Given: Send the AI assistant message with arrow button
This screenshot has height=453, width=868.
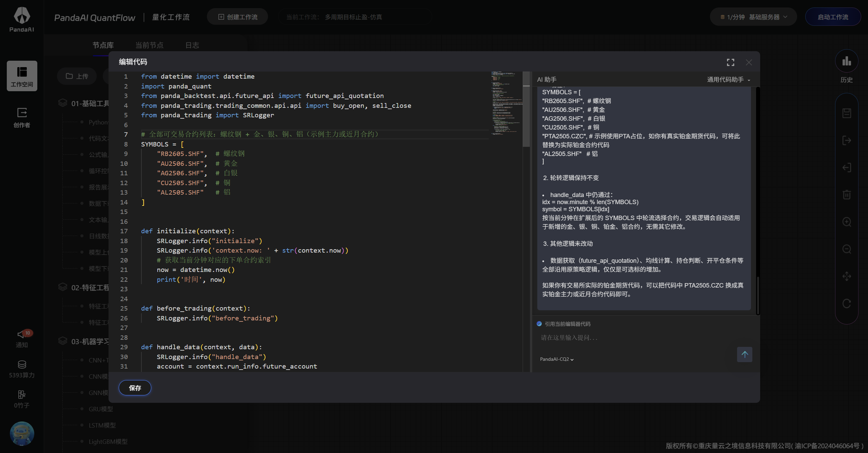Looking at the screenshot, I should [x=745, y=354].
